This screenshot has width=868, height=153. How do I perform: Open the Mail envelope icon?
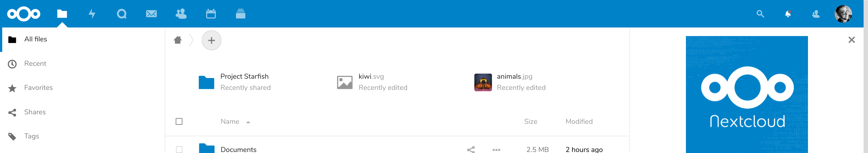pos(151,14)
